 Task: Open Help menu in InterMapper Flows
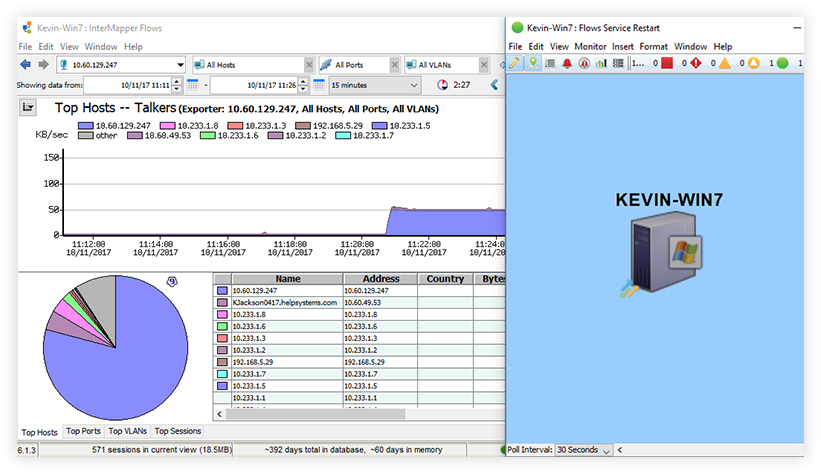point(133,47)
